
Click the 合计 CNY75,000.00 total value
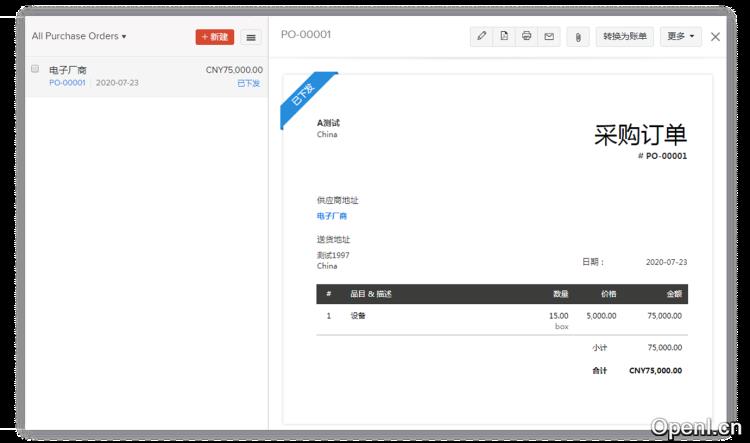[x=656, y=371]
